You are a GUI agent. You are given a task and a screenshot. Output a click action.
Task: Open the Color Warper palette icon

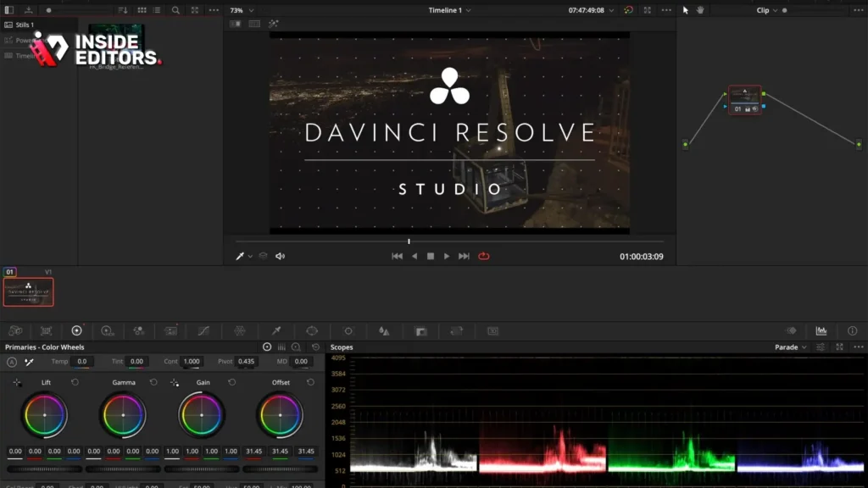click(240, 331)
